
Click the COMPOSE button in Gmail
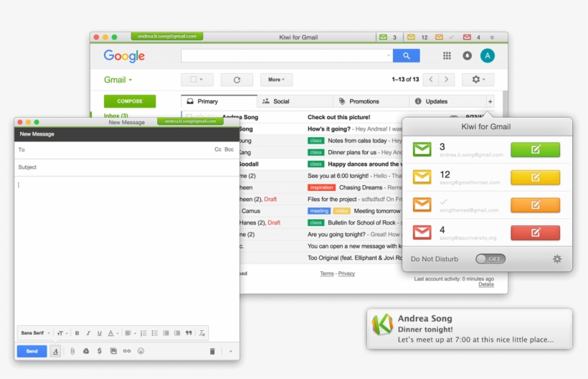(x=130, y=101)
